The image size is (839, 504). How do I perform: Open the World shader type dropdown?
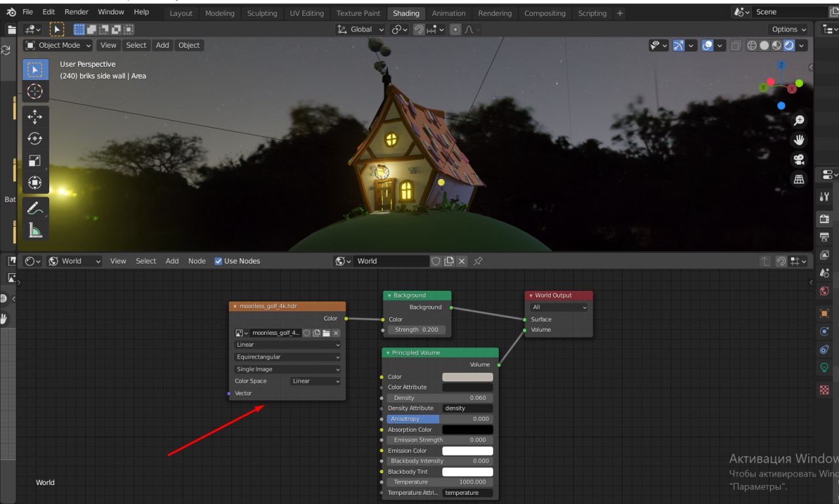point(73,261)
